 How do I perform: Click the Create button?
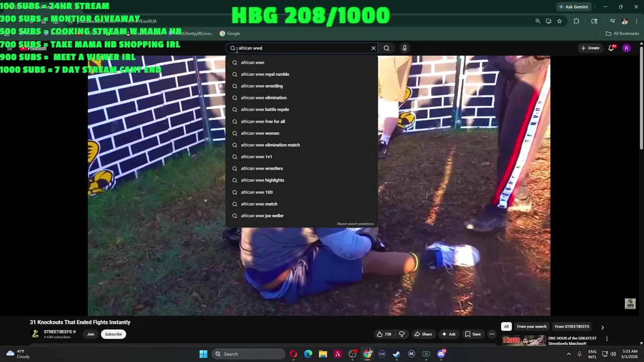click(x=590, y=48)
